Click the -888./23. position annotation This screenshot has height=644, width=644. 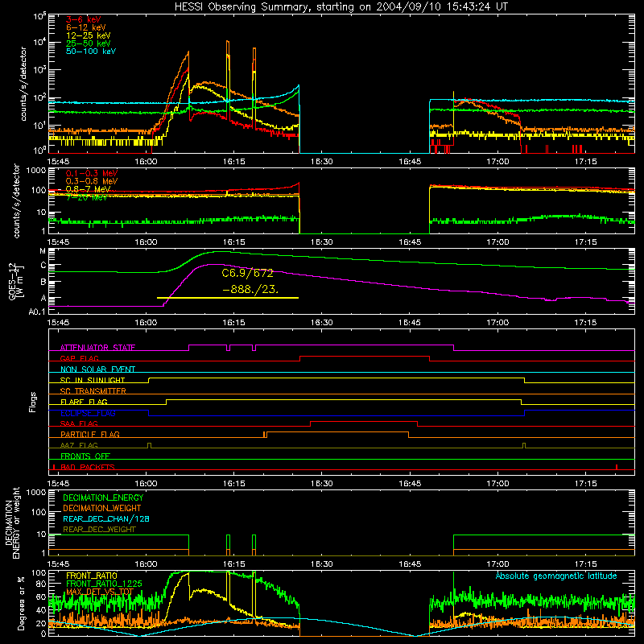(250, 290)
